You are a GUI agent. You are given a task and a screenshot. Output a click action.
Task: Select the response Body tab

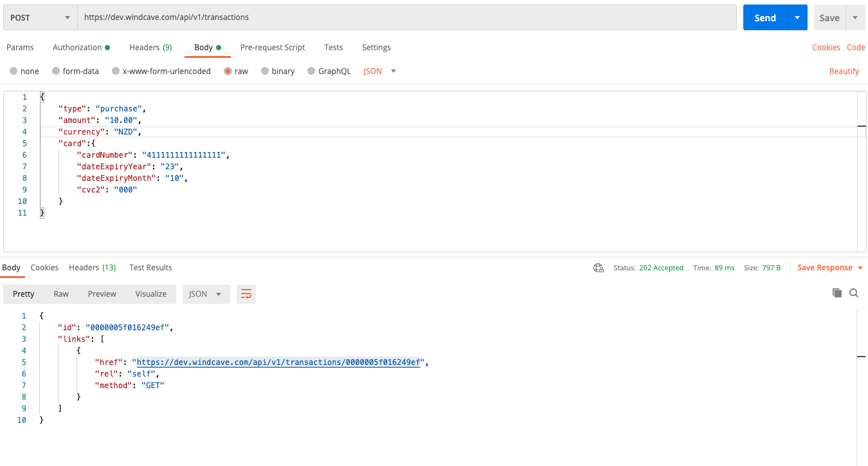10,268
